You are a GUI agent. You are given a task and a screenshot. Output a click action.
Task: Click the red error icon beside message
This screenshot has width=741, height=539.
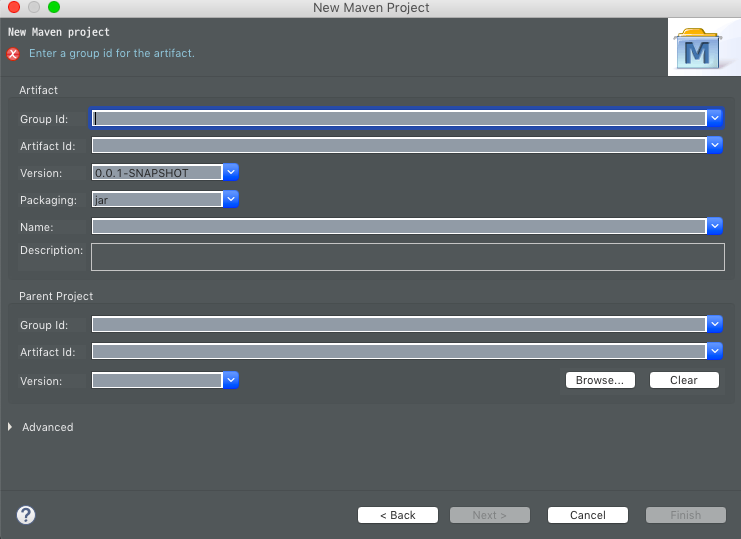point(13,54)
